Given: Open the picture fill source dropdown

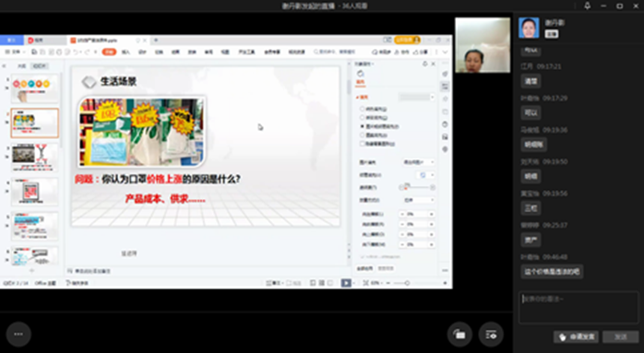Looking at the screenshot, I should [418, 162].
